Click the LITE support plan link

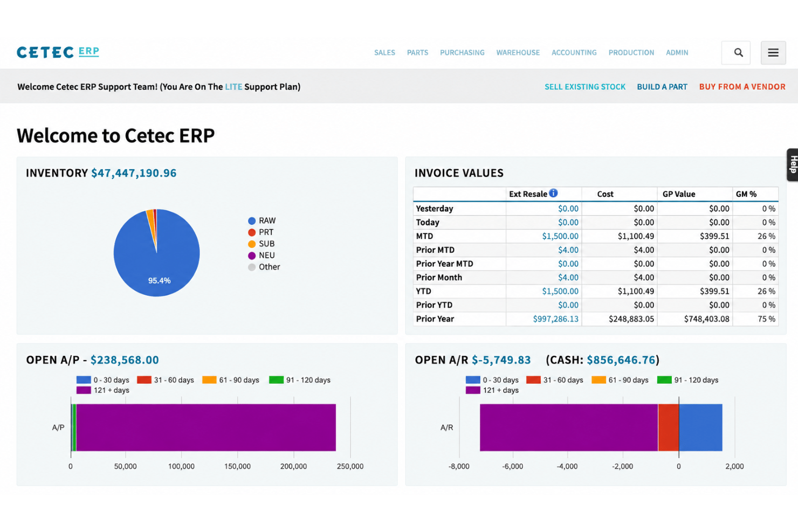(233, 87)
